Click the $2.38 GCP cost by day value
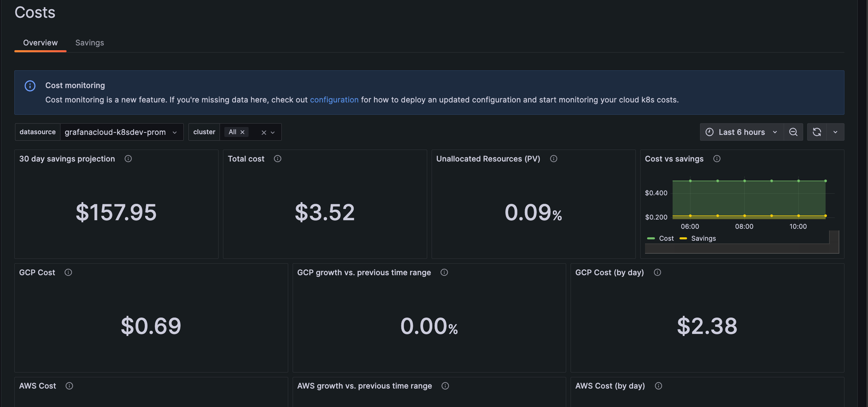The image size is (868, 407). click(707, 326)
